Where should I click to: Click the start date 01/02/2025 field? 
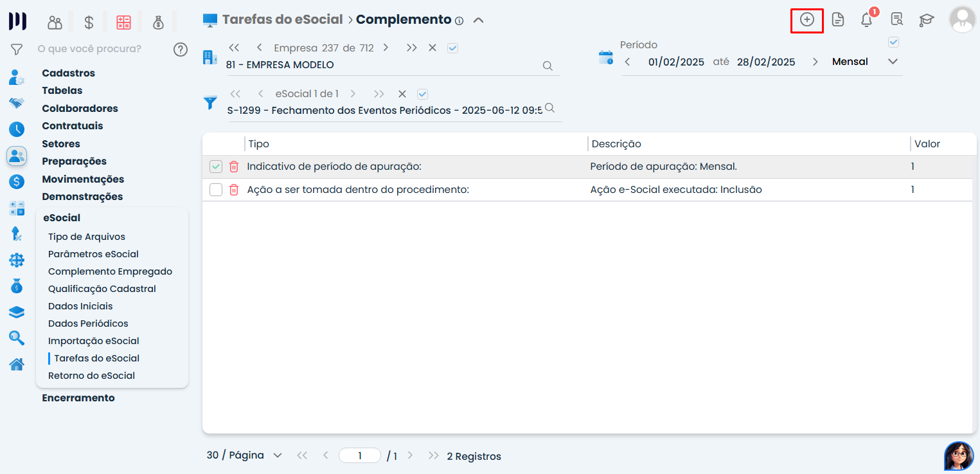tap(676, 62)
